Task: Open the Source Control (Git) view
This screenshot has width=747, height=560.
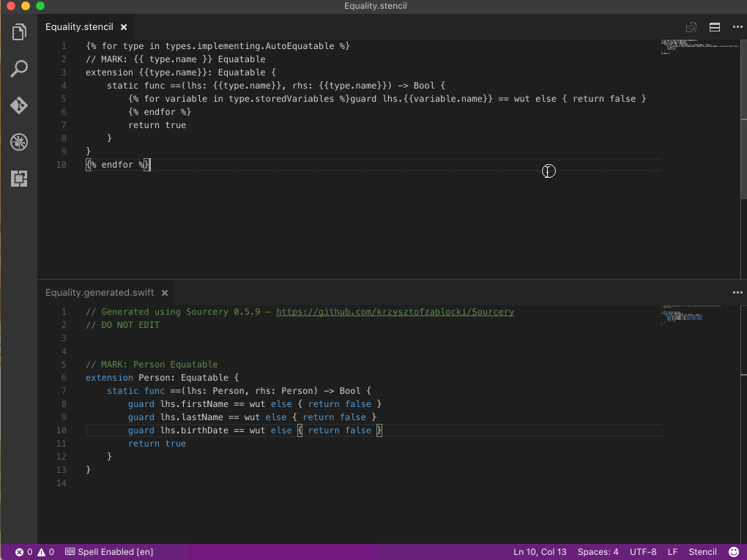Action: click(19, 105)
